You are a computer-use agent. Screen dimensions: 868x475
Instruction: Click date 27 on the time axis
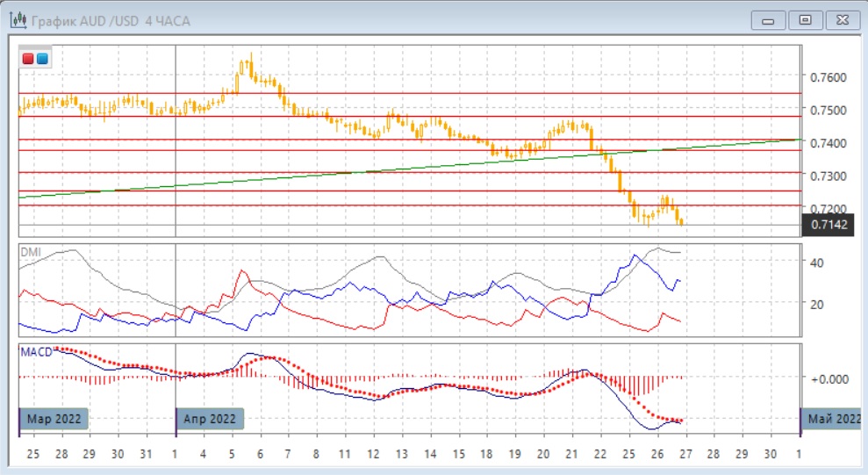[684, 455]
